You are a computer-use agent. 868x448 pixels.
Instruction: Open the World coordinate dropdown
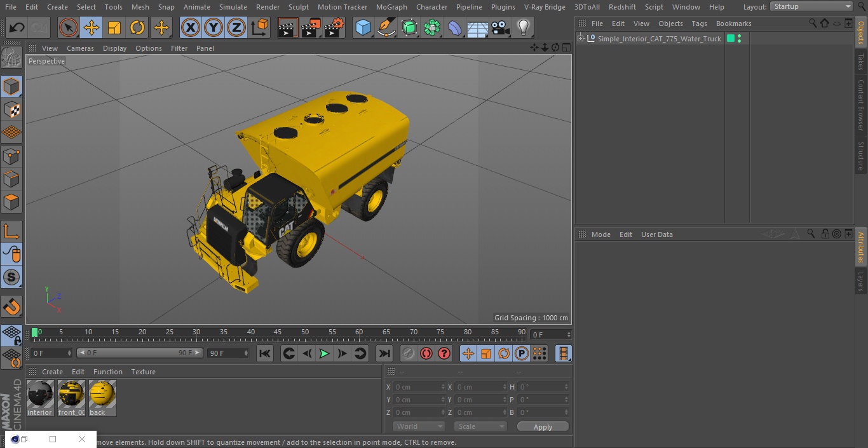(x=419, y=426)
